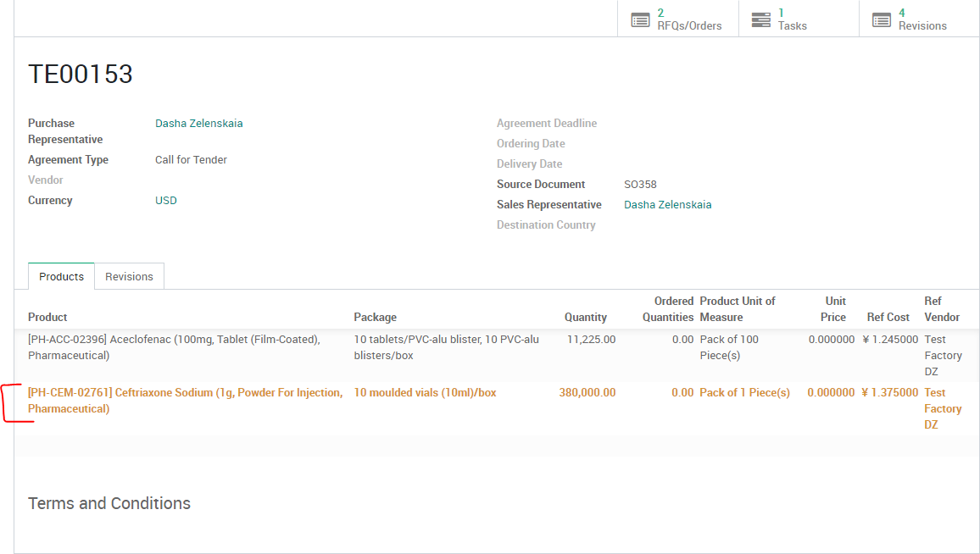
Task: Select the TE00153 record title
Action: click(80, 74)
